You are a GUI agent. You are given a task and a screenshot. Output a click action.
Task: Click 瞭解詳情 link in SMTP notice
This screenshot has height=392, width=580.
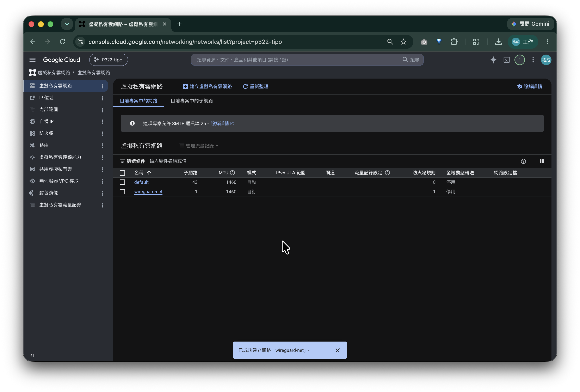(222, 123)
